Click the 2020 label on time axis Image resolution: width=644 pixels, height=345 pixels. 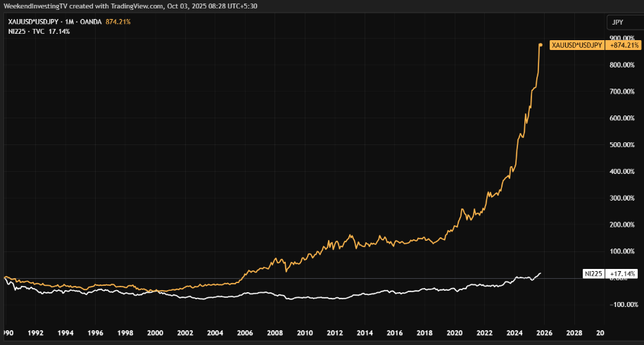point(454,332)
